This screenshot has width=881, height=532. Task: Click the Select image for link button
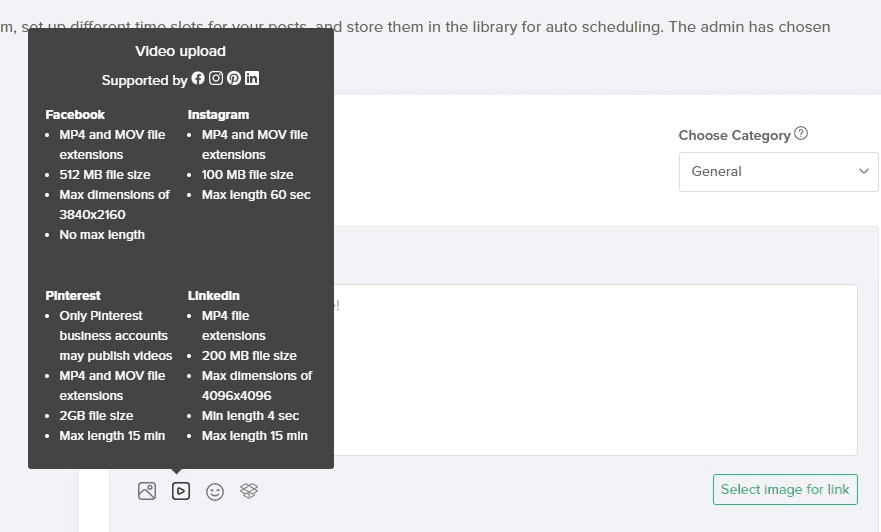(x=785, y=489)
